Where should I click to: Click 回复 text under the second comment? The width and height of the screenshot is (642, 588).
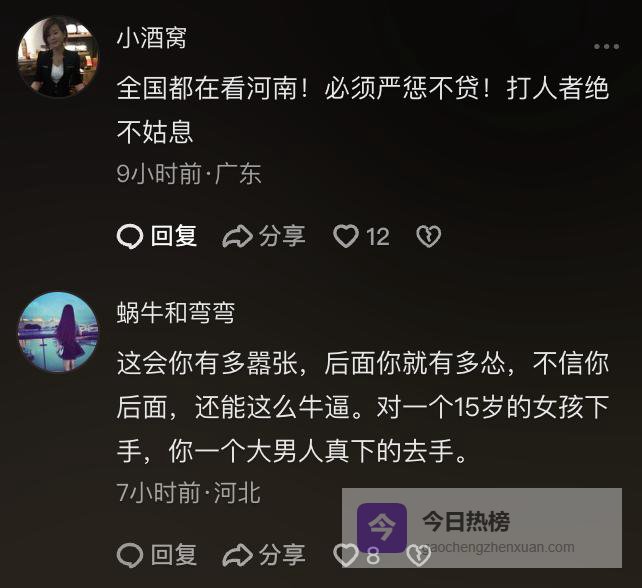click(x=174, y=555)
